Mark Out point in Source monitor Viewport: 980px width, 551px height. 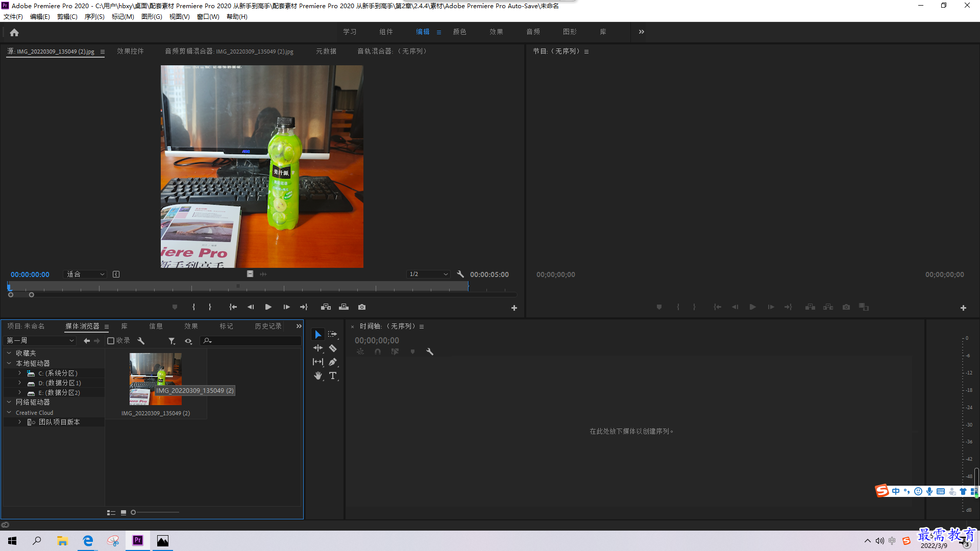[x=210, y=307]
